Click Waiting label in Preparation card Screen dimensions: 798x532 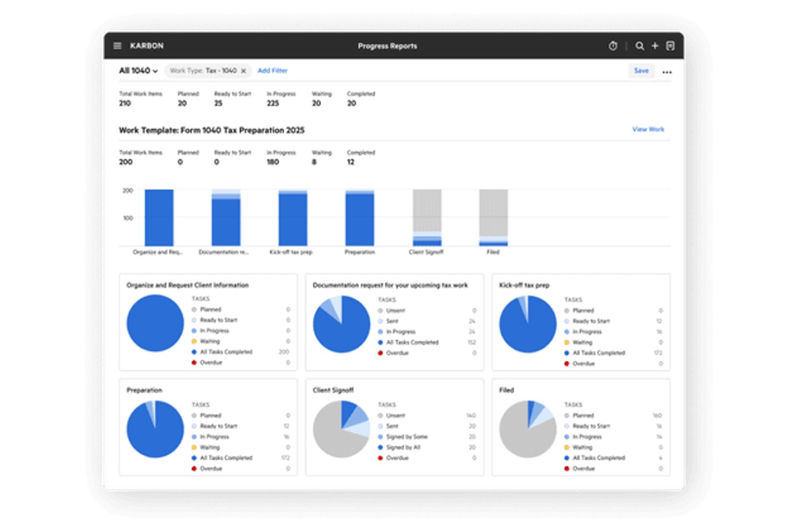[x=210, y=447]
